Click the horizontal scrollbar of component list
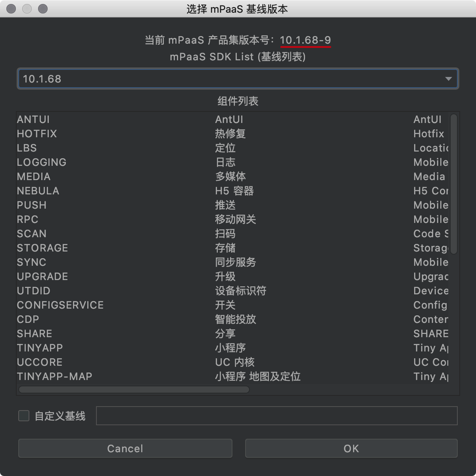The width and height of the screenshot is (476, 476). coord(134,390)
